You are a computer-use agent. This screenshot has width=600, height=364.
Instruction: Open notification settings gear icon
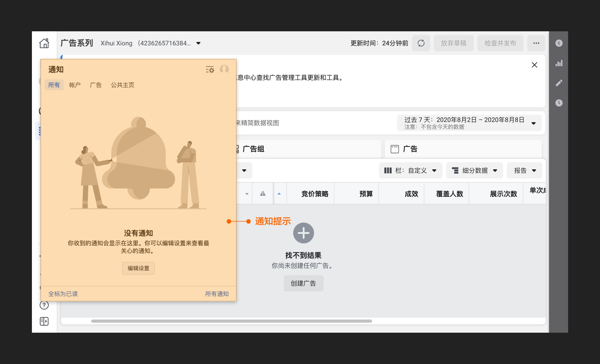(x=210, y=70)
